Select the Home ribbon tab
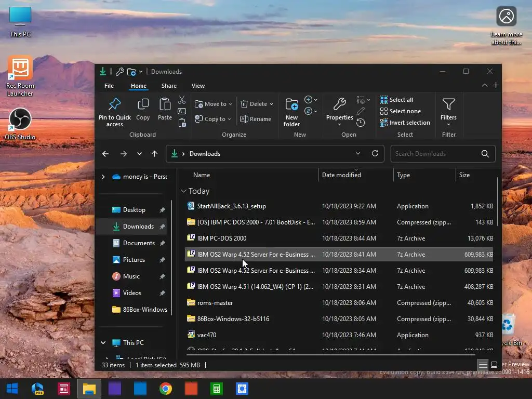The image size is (532, 399). tap(139, 86)
